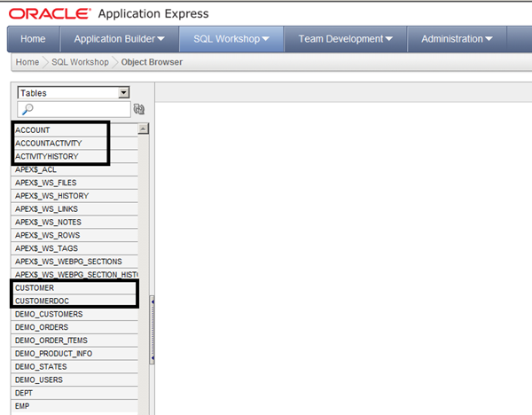This screenshot has height=415, width=532.
Task: Click the magnifying glass search icon
Action: click(x=27, y=109)
